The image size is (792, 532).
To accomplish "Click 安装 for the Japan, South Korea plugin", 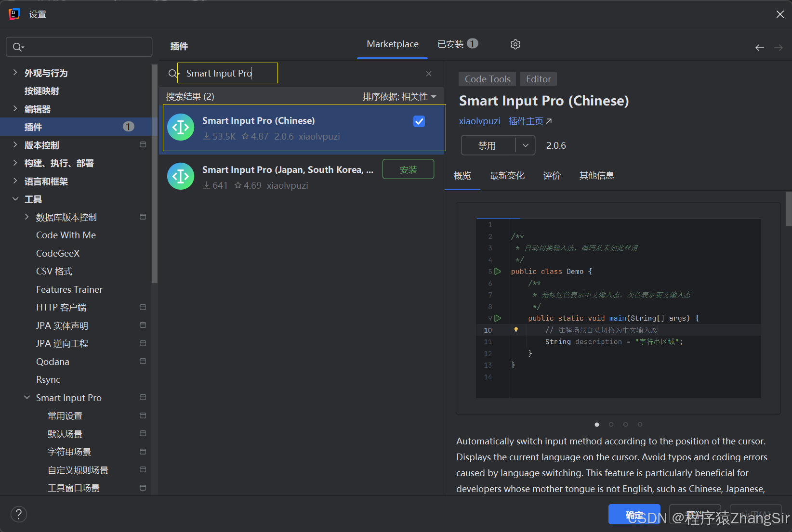I will (x=409, y=169).
